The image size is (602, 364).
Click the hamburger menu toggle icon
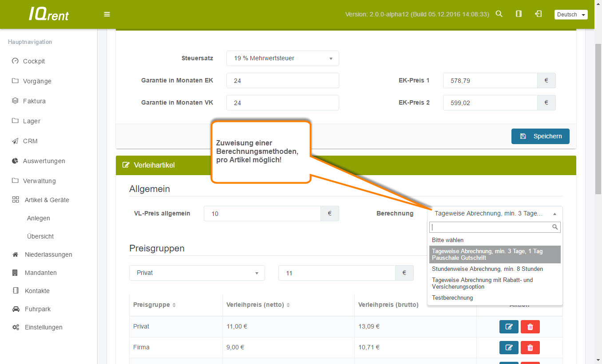pyautogui.click(x=107, y=14)
